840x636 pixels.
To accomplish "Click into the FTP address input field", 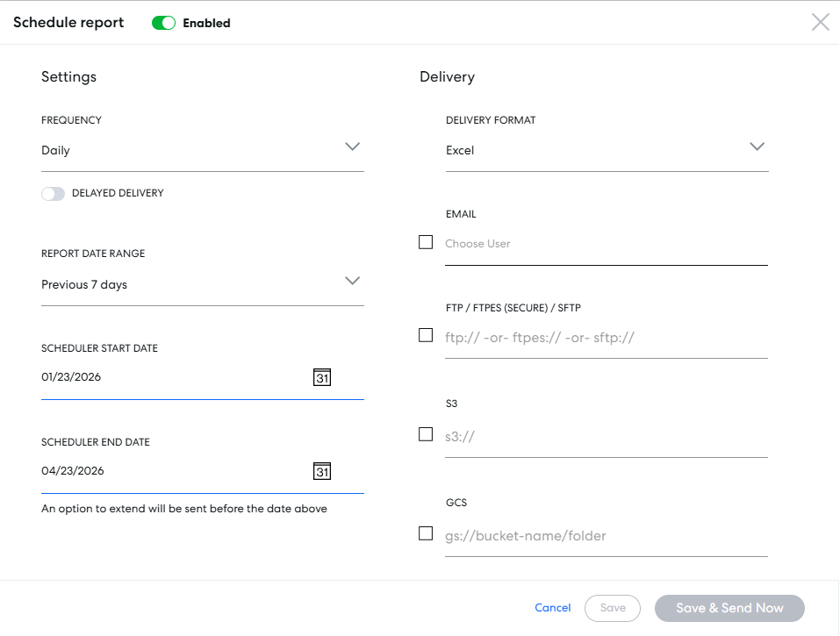I will (x=606, y=338).
